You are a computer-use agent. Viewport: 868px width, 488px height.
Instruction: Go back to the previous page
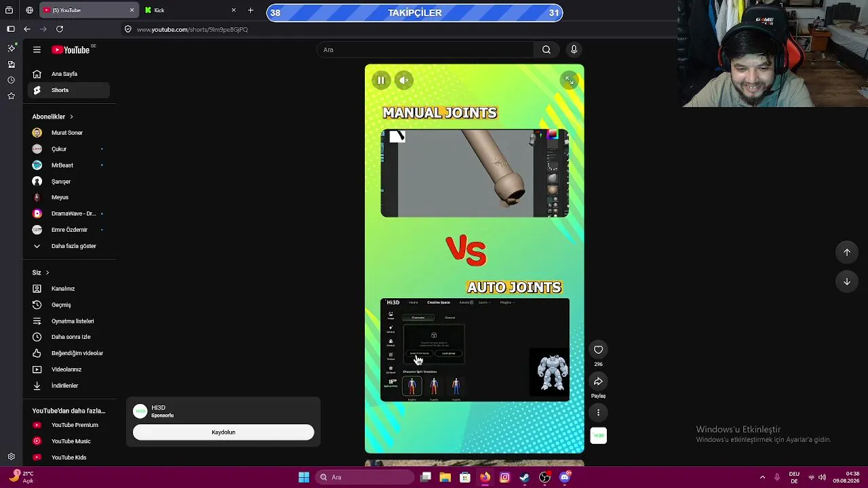tap(27, 29)
